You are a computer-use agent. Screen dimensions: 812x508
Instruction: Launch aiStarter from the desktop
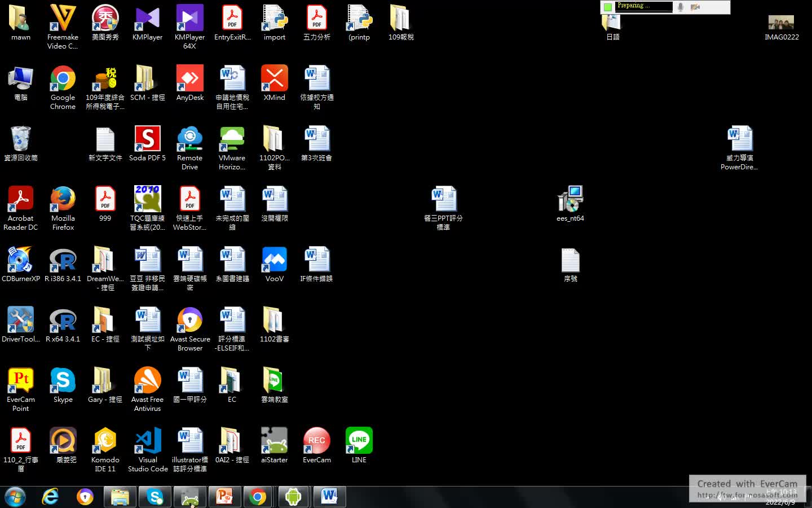click(275, 445)
